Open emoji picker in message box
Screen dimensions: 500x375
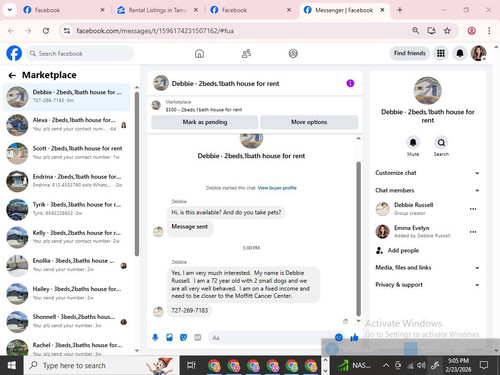coord(339,337)
